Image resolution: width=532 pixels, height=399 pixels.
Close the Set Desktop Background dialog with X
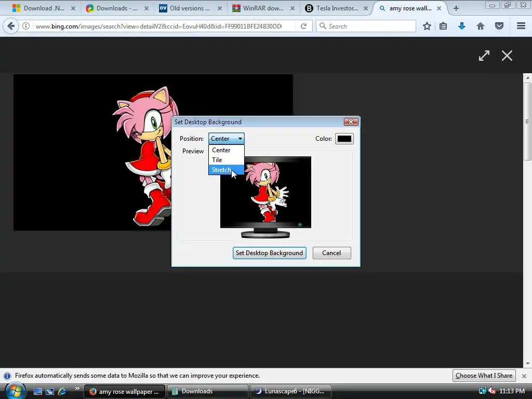[351, 122]
